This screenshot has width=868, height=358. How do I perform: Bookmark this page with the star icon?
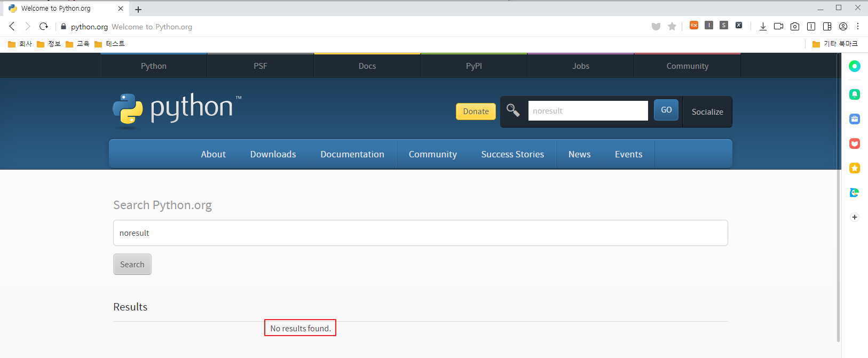click(x=672, y=26)
